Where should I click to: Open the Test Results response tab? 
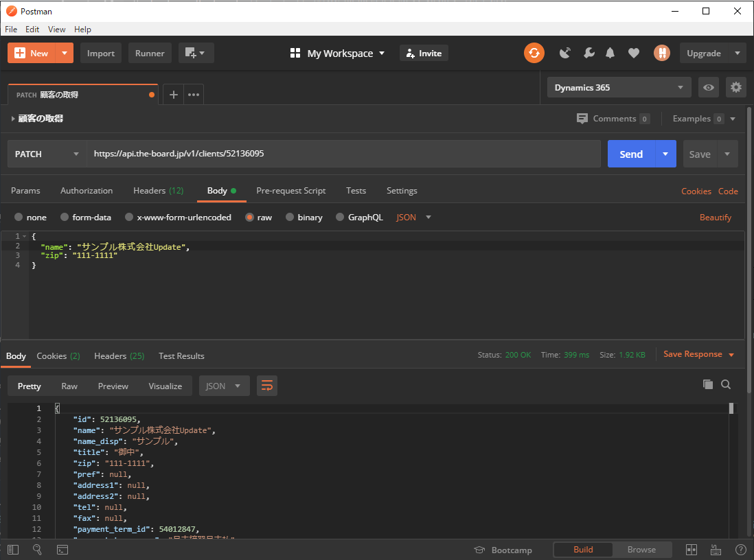pyautogui.click(x=181, y=356)
